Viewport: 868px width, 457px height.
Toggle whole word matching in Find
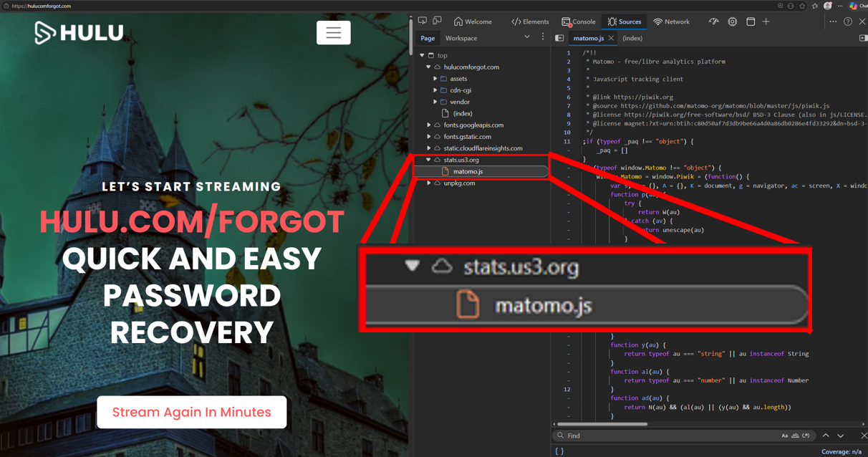click(796, 436)
